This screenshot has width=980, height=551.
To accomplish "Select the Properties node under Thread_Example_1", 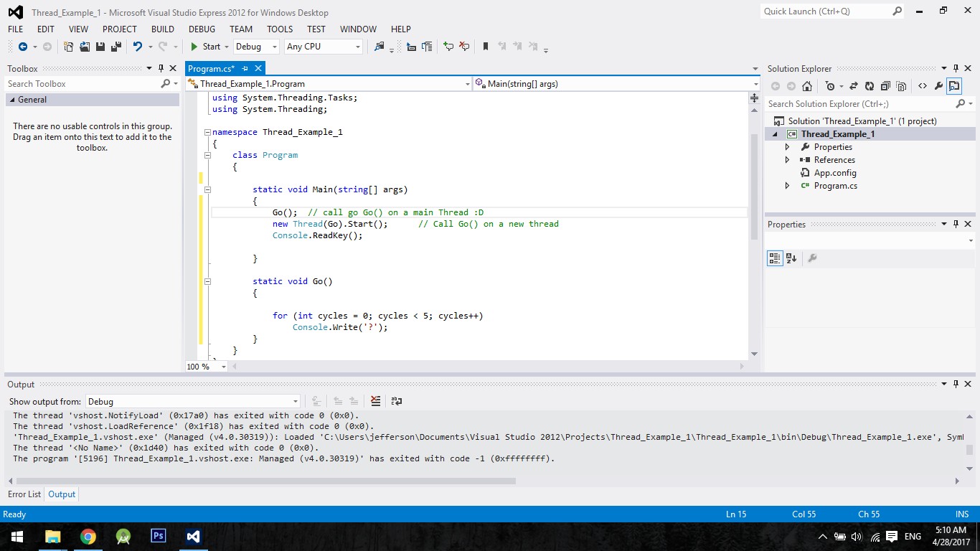I will point(833,147).
